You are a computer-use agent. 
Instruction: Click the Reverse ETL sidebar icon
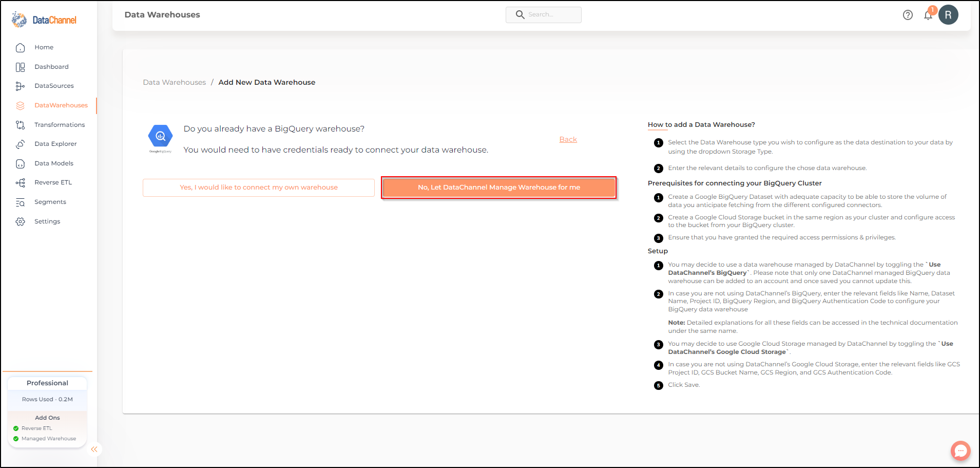[20, 183]
